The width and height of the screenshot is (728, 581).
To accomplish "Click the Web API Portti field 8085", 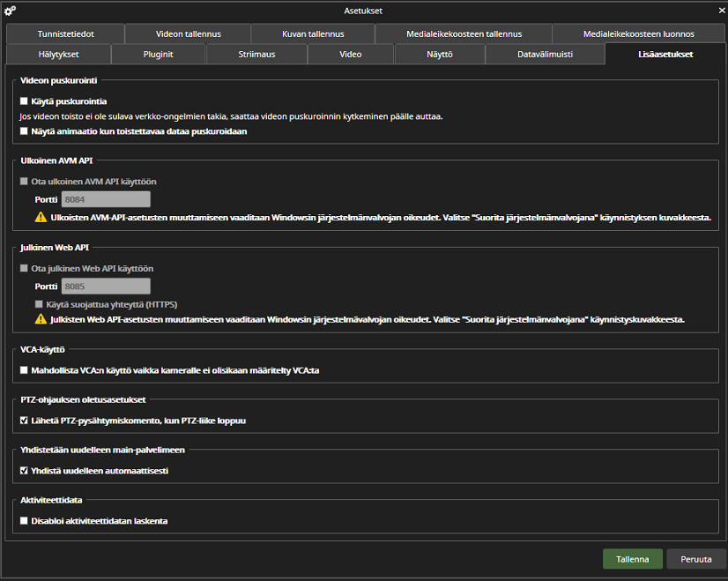I will coord(106,287).
